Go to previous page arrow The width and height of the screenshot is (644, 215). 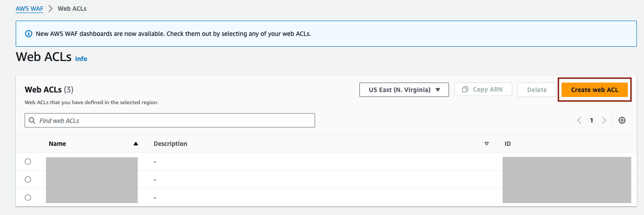579,120
